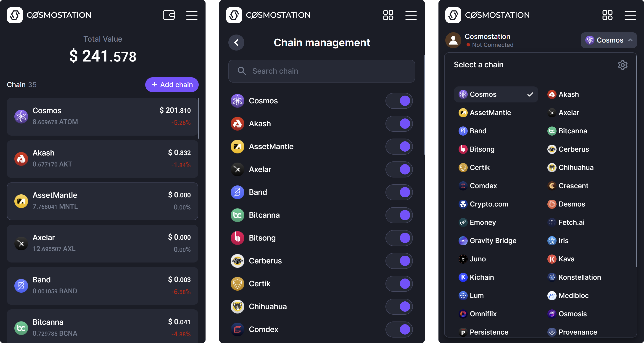Open the Bitcanna card with 0.729785 BCNA

[103, 326]
